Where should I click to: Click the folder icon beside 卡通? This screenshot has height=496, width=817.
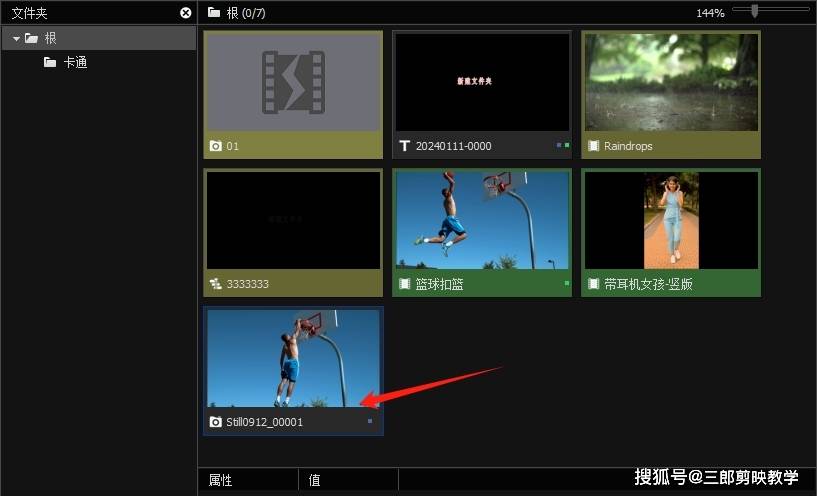(x=50, y=62)
